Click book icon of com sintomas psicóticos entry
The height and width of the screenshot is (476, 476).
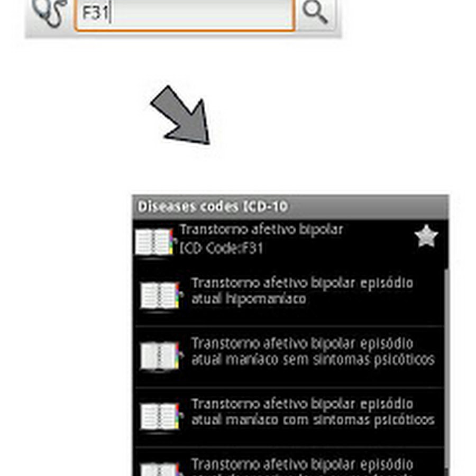pyautogui.click(x=161, y=416)
